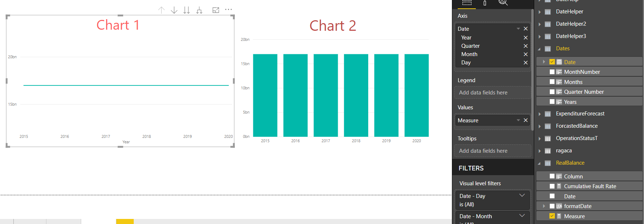Viewport: 644px width, 224px height.
Task: Click the drill up arrow icon
Action: pyautogui.click(x=162, y=10)
